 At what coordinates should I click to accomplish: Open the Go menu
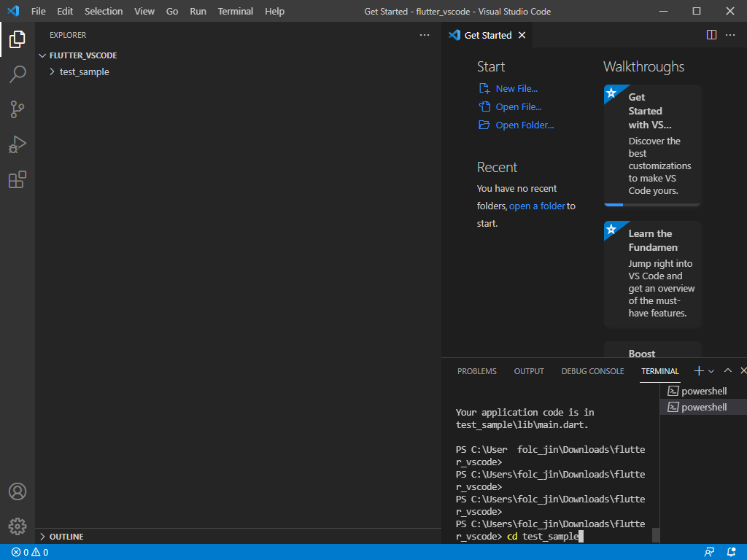(x=172, y=11)
